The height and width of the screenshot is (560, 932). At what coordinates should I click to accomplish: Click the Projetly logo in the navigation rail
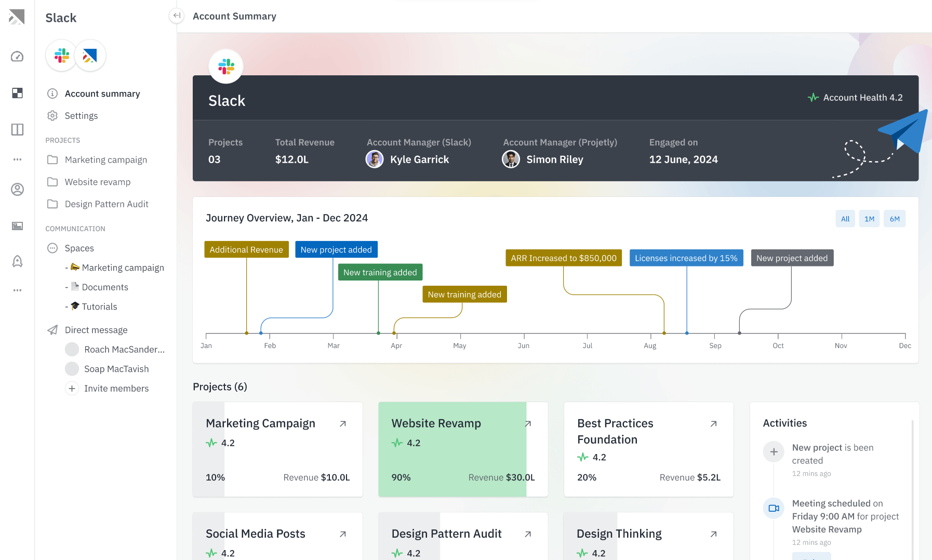[17, 17]
